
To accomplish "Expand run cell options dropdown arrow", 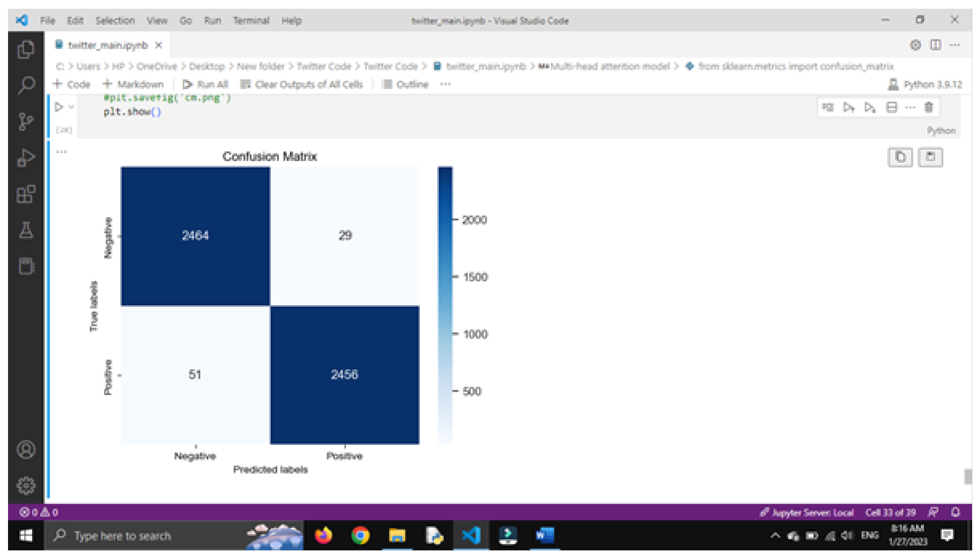I will pos(71,107).
